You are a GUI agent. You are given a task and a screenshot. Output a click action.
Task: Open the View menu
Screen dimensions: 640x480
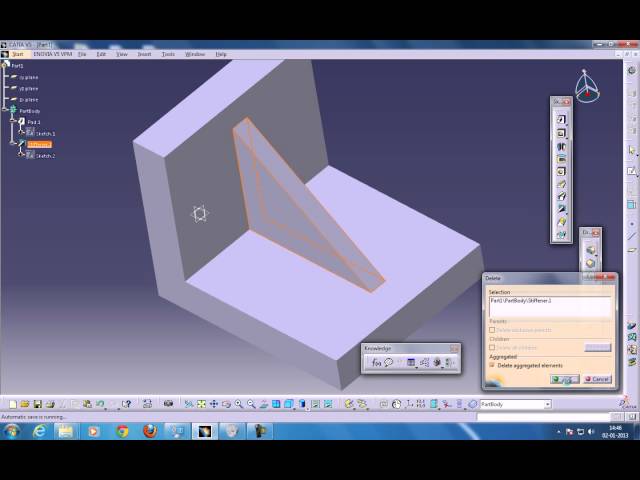(x=122, y=54)
